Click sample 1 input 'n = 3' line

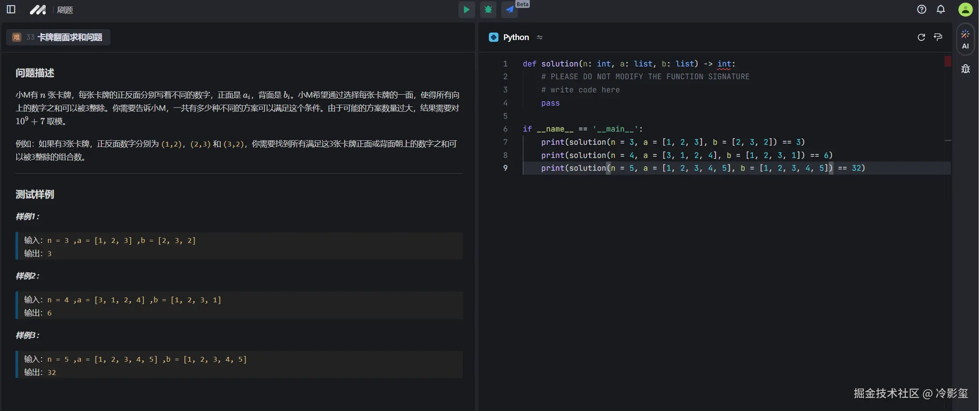tap(110, 240)
